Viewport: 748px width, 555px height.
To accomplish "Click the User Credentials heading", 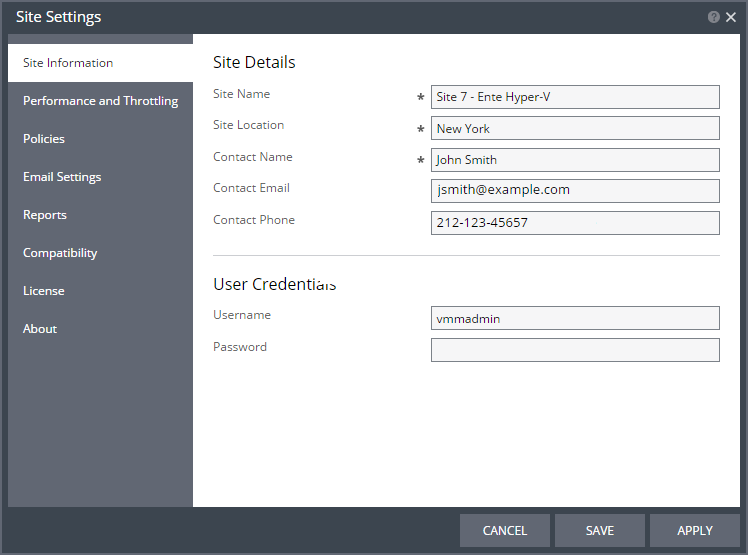I will (275, 284).
